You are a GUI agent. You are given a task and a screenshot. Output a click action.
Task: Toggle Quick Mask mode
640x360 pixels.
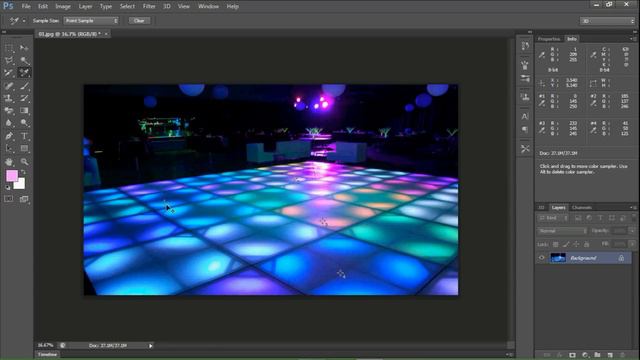[x=9, y=199]
